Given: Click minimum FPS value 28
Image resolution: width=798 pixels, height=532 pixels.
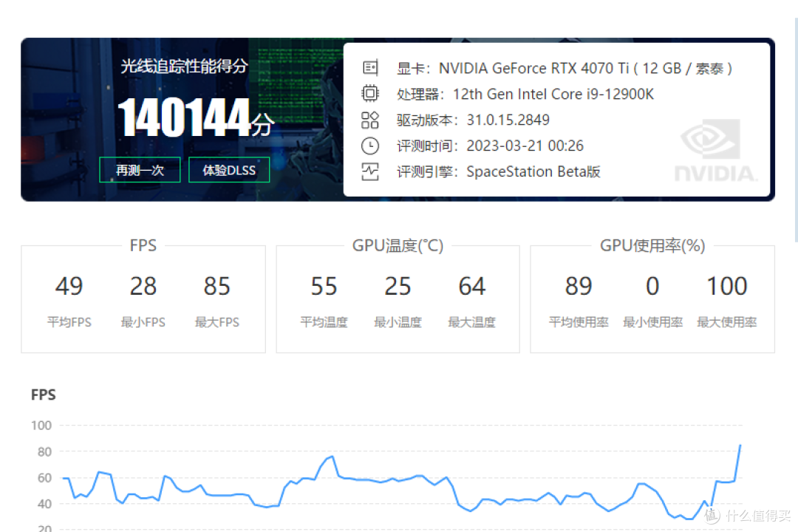Looking at the screenshot, I should tap(143, 286).
